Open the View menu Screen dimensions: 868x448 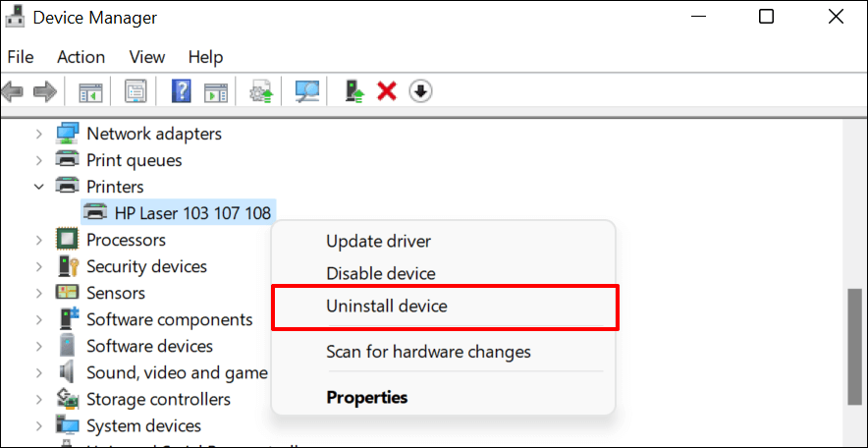(x=147, y=57)
